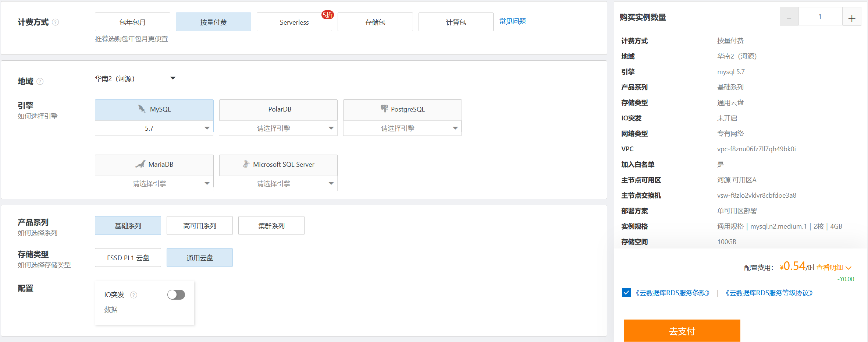This screenshot has height=342, width=868.
Task: Click 河源 可用区A zone value
Action: tap(737, 180)
